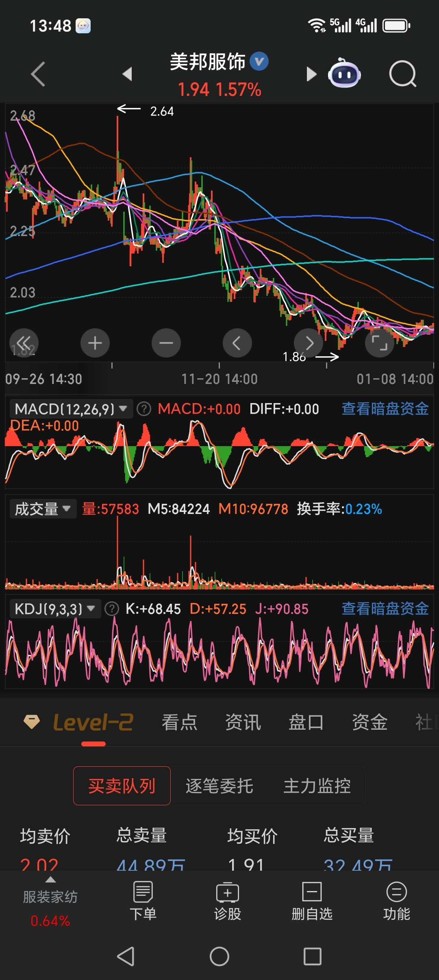Tap Android back navigation button
439x980 pixels.
[x=126, y=956]
